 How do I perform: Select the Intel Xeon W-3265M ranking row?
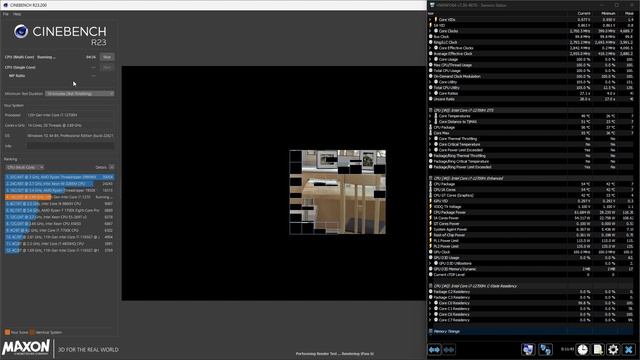pyautogui.click(x=60, y=184)
